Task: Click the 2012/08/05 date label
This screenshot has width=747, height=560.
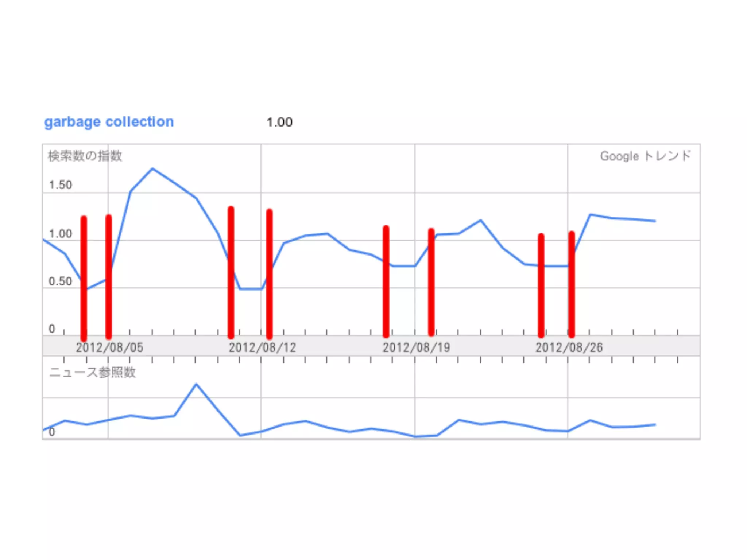Action: click(109, 347)
